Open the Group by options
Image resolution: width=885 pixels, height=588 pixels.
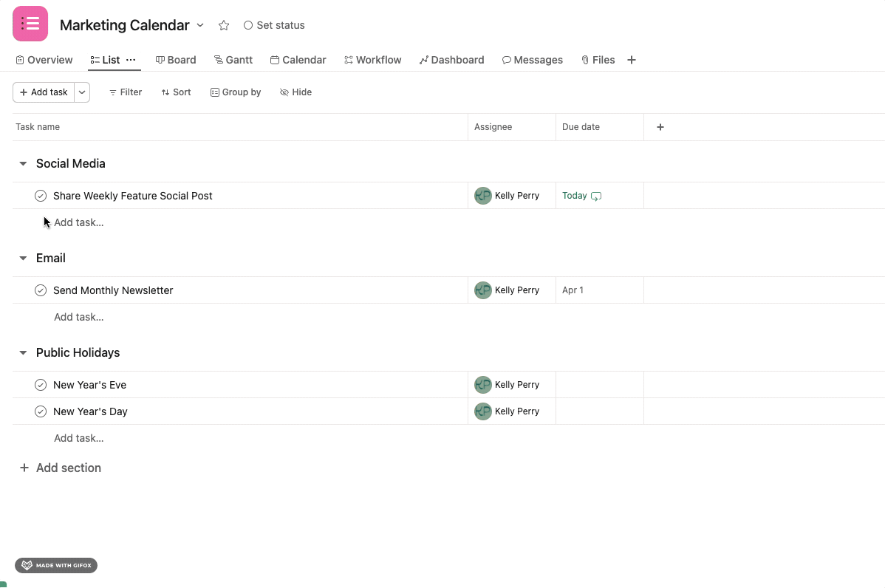(236, 92)
